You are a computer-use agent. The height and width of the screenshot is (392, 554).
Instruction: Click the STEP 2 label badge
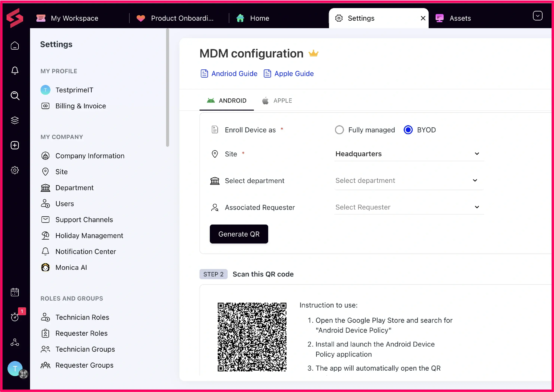point(213,274)
